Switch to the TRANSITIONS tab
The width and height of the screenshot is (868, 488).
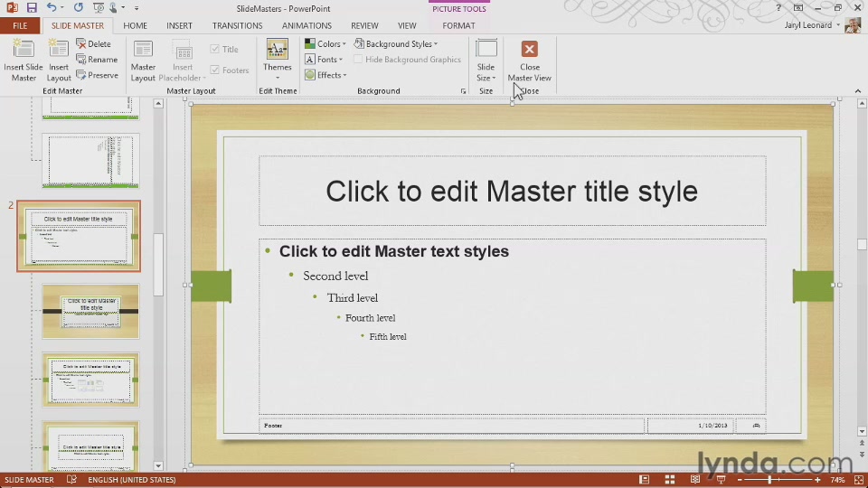[238, 25]
